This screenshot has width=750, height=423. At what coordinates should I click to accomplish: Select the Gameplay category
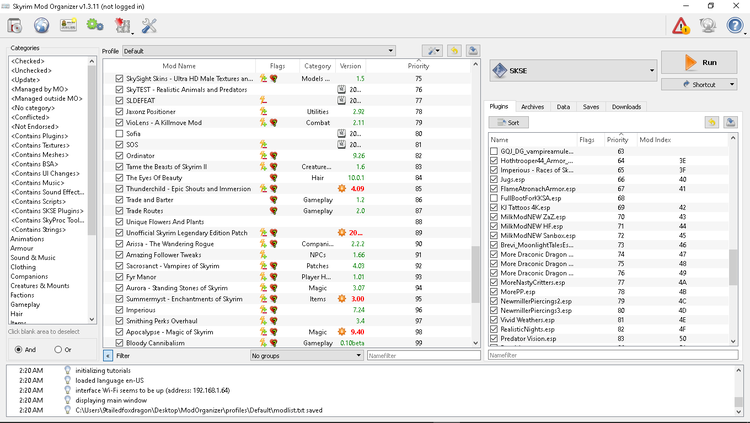(25, 304)
